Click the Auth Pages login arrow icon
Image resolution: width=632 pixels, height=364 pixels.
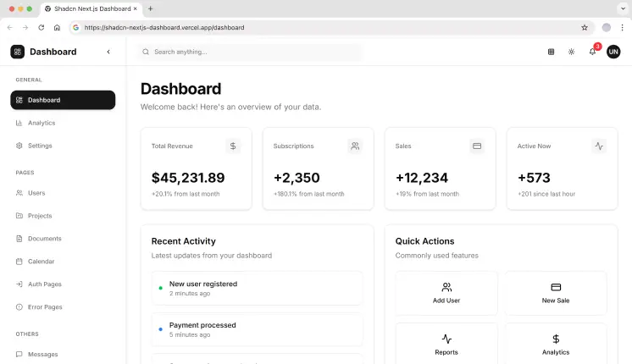(x=19, y=284)
